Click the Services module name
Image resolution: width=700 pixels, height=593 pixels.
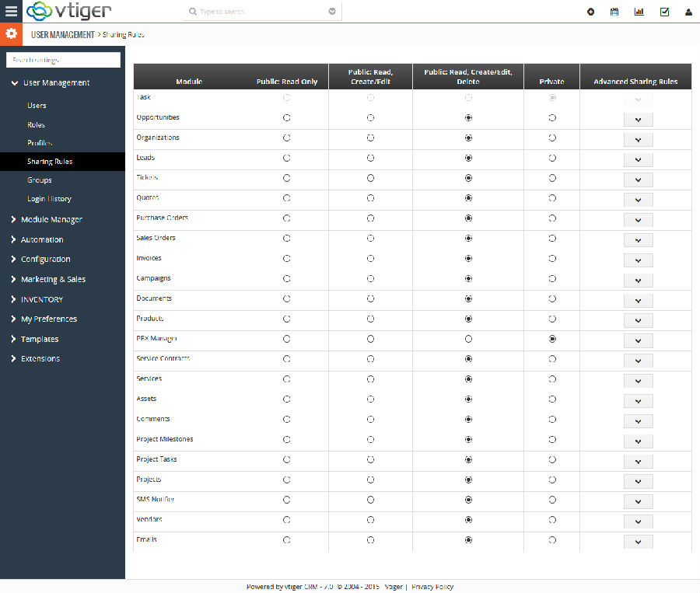(149, 378)
